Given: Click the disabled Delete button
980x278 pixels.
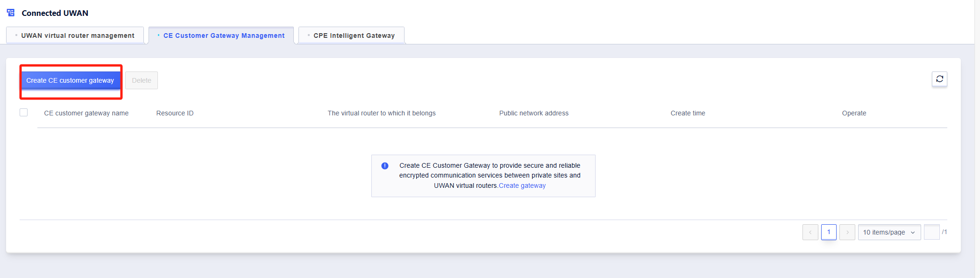Looking at the screenshot, I should (142, 80).
